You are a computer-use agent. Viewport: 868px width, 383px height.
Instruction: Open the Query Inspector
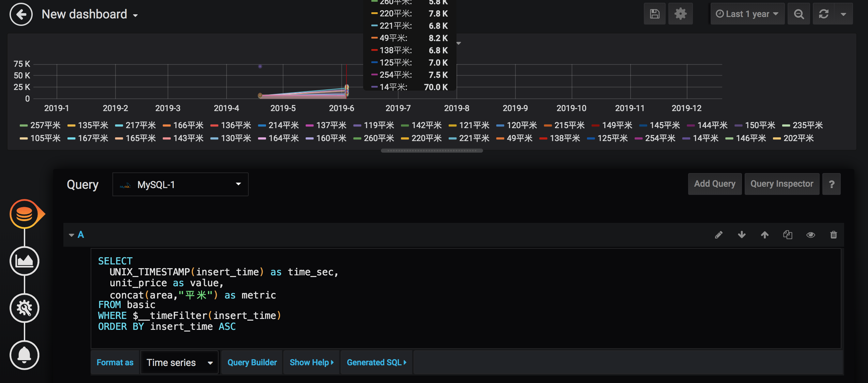point(782,184)
